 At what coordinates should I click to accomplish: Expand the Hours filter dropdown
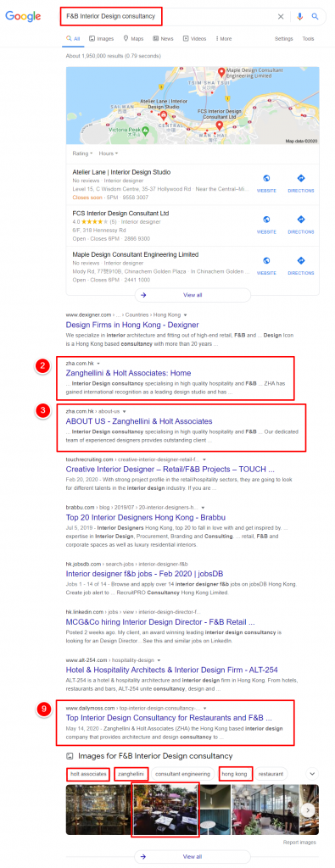pos(108,153)
